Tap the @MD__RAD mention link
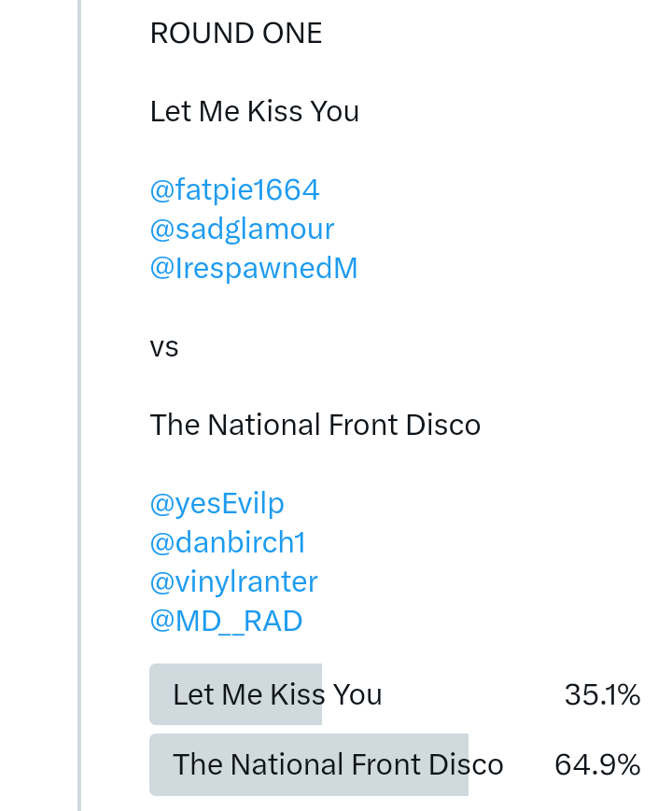Viewport: 672px width, 811px height. [226, 622]
